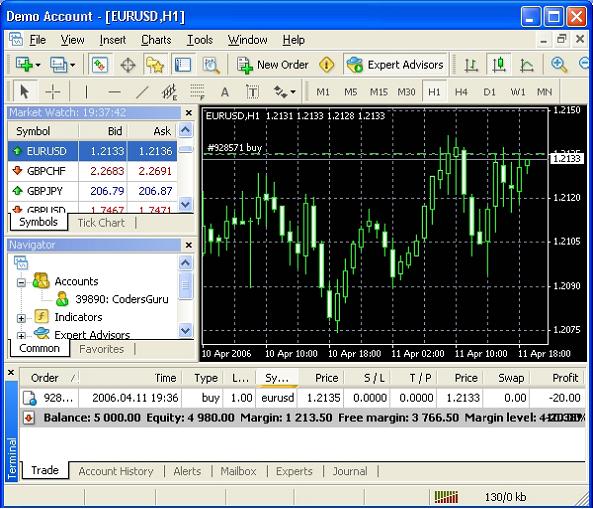Open the File menu
The image size is (593, 509).
(38, 40)
